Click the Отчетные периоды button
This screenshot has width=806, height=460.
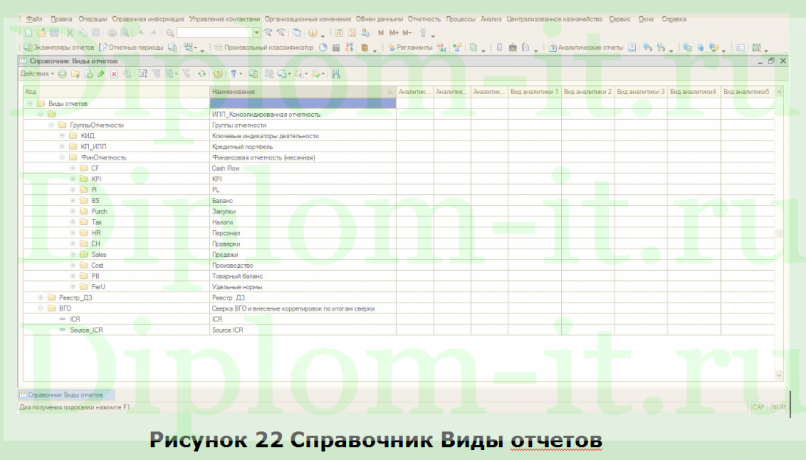pyautogui.click(x=132, y=48)
